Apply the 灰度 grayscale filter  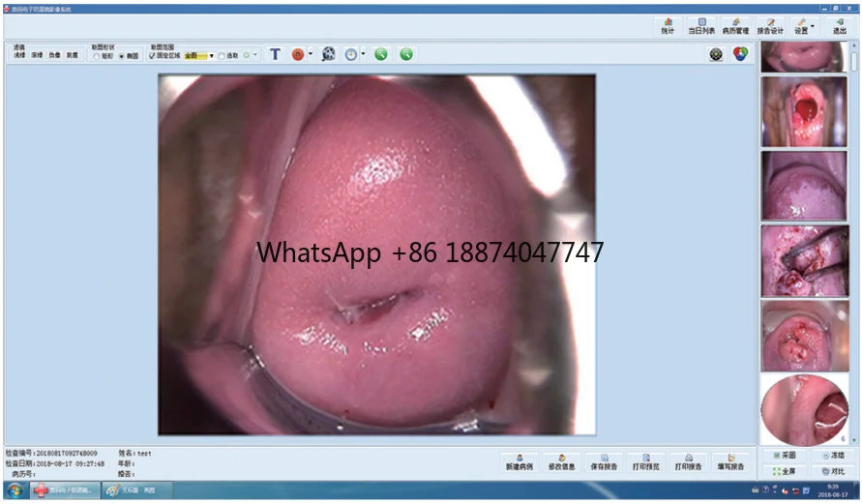pyautogui.click(x=72, y=55)
